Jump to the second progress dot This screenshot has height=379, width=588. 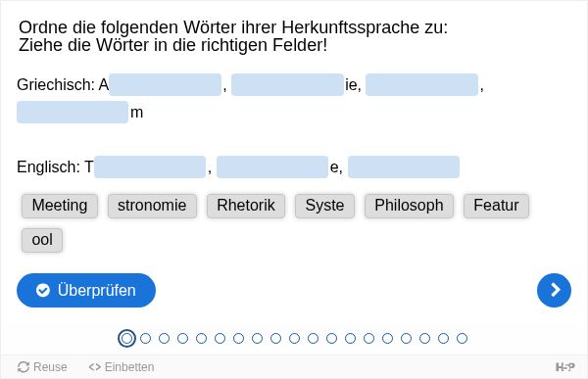[145, 338]
